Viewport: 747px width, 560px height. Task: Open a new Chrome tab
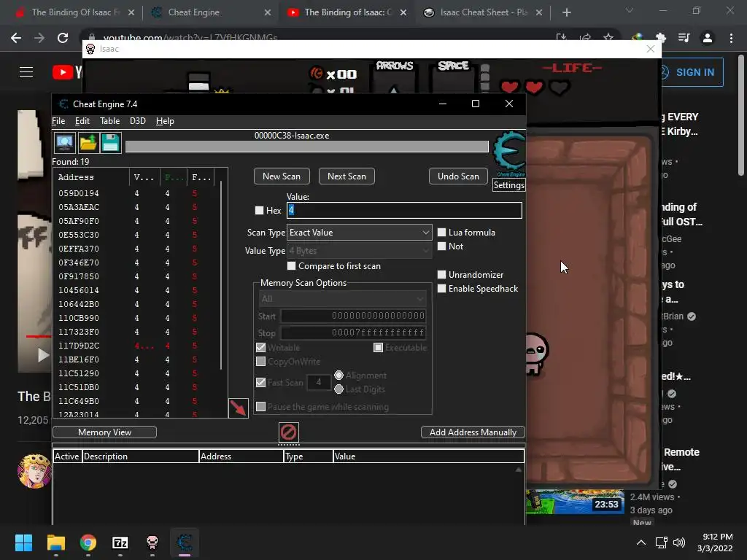[x=566, y=12]
